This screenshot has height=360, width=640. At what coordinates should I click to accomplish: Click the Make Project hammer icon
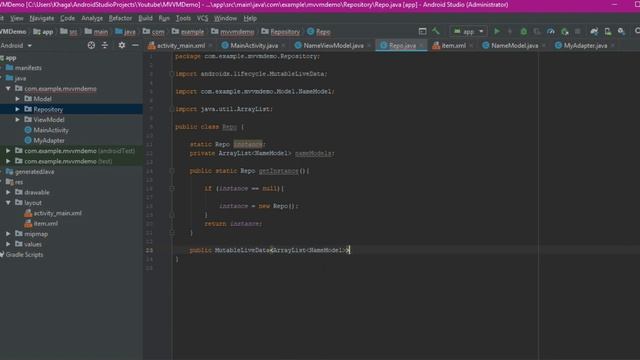point(436,31)
